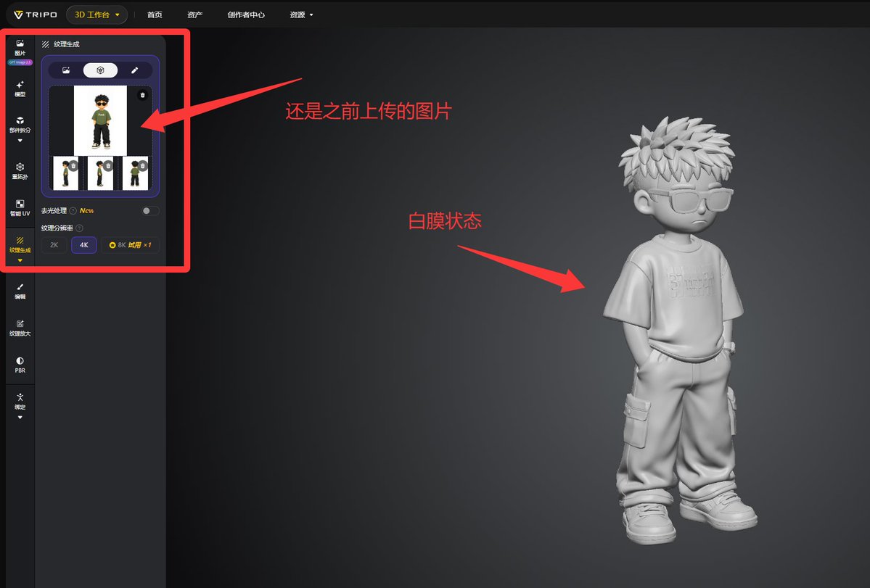
Task: Switch to pencil edit mode in texture panel
Action: pyautogui.click(x=134, y=70)
